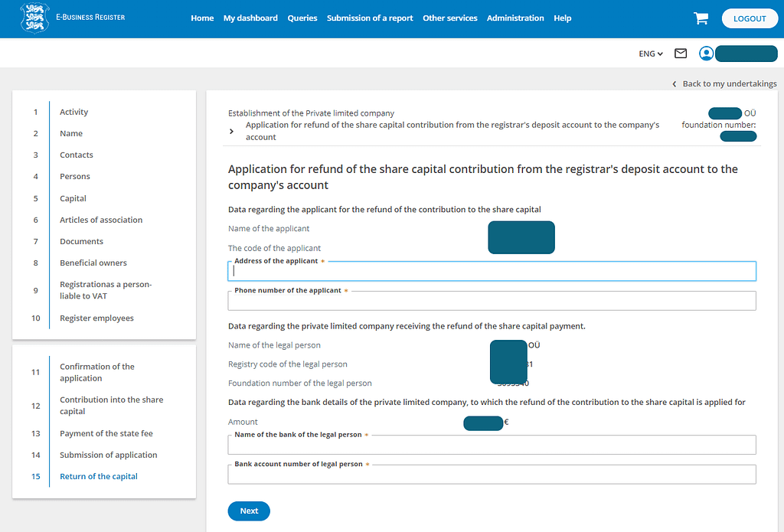Select the Name of the bank field
This screenshot has width=784, height=532.
(x=492, y=446)
